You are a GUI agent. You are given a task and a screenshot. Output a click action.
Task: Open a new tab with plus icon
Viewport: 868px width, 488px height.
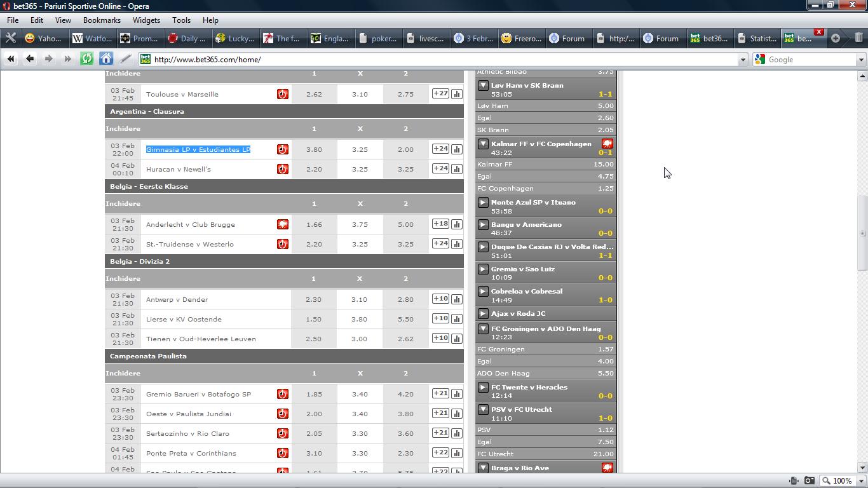(x=836, y=38)
